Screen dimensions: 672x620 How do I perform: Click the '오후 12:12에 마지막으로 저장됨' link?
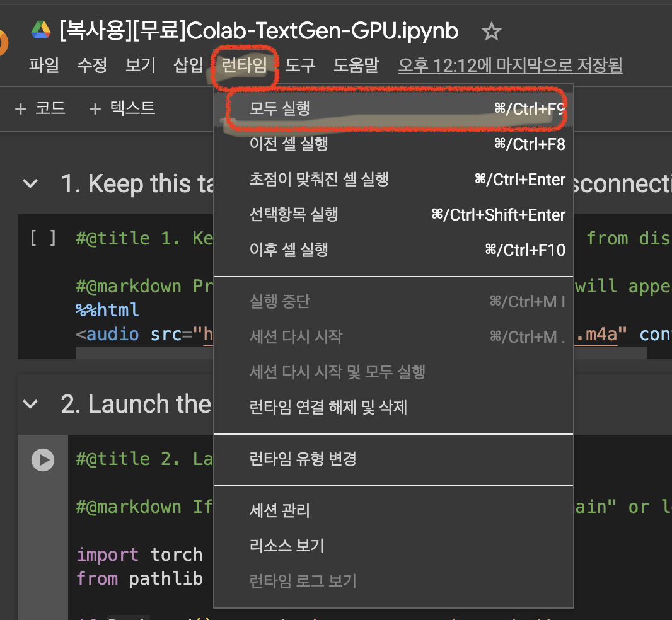[511, 66]
